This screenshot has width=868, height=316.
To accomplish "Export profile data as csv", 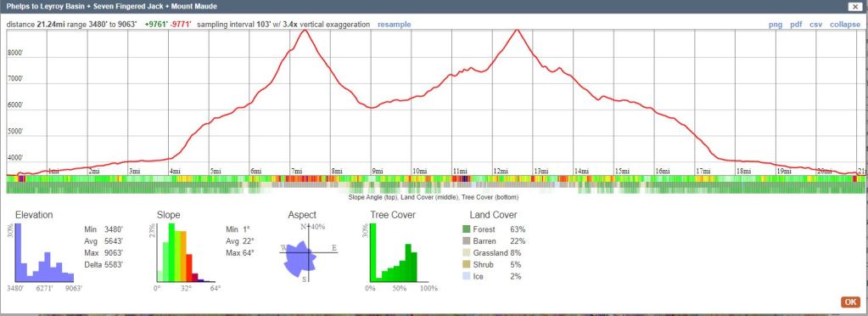I will pyautogui.click(x=816, y=25).
